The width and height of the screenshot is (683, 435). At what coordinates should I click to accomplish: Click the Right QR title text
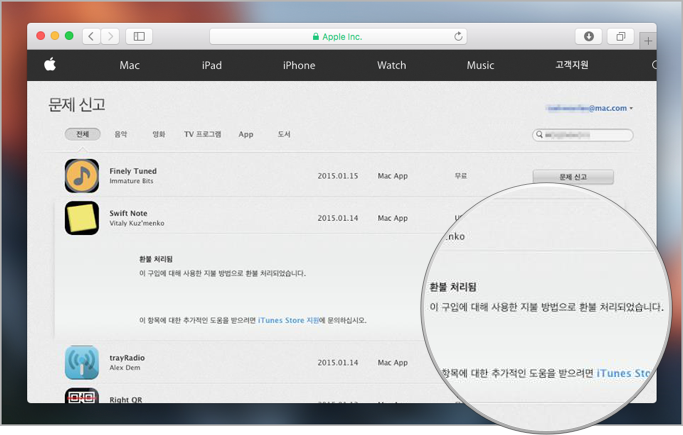[125, 399]
